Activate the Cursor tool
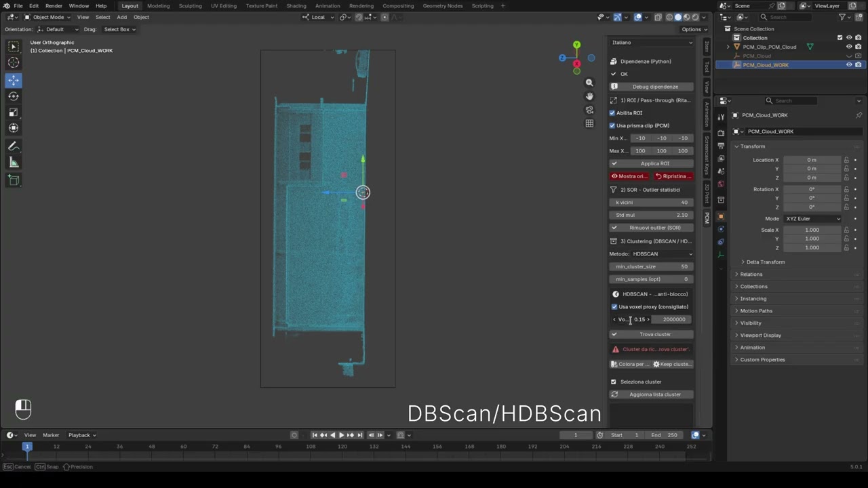Image resolution: width=868 pixels, height=488 pixels. 14,63
